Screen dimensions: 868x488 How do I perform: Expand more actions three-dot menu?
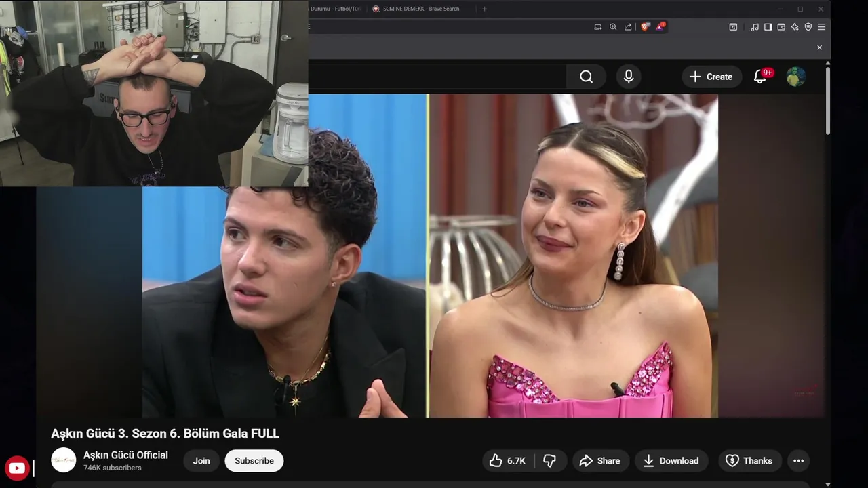click(x=798, y=461)
